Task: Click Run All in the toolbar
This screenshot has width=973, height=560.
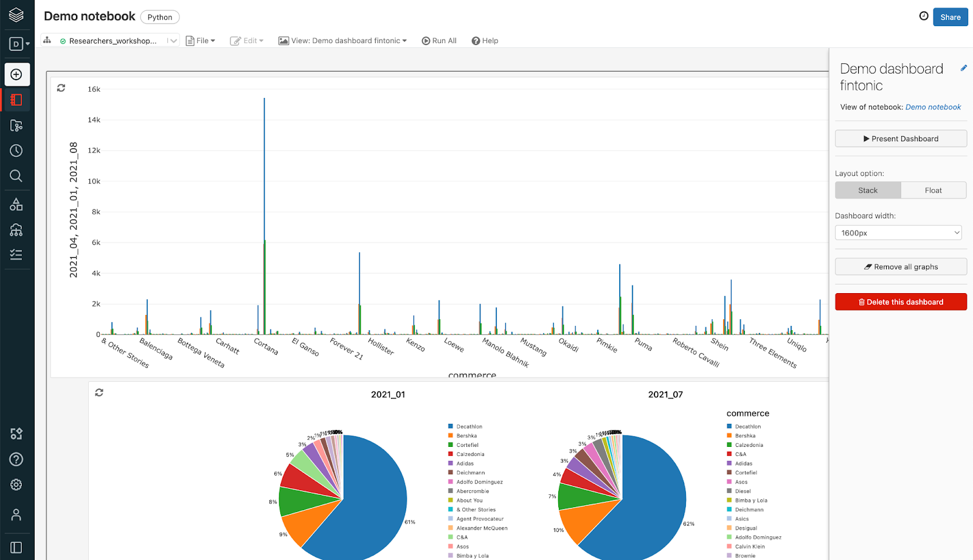Action: (x=439, y=41)
